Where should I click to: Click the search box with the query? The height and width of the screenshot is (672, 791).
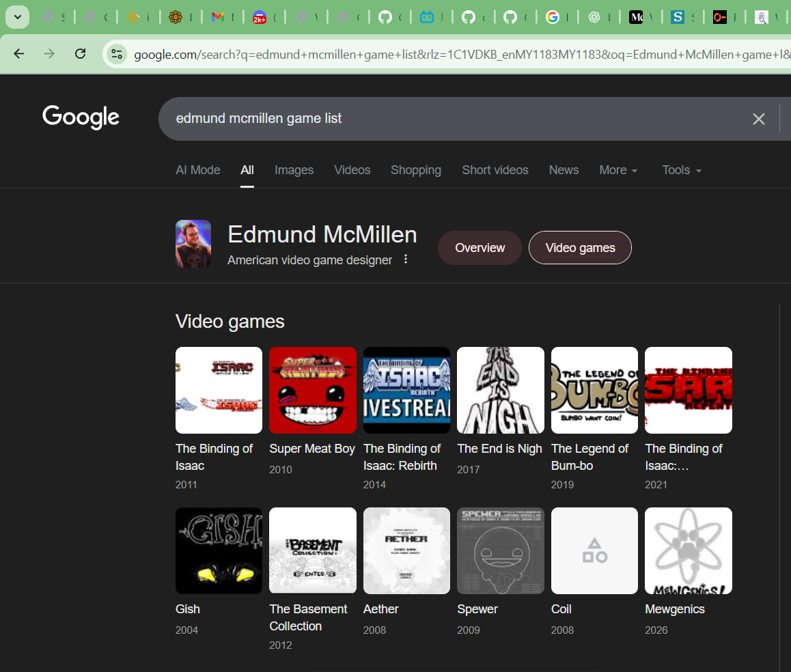tap(454, 119)
